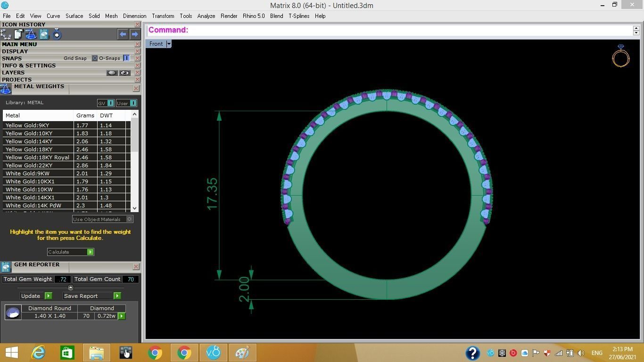Click the metal list scrollbar thumb
The image size is (644, 362).
tap(134, 135)
